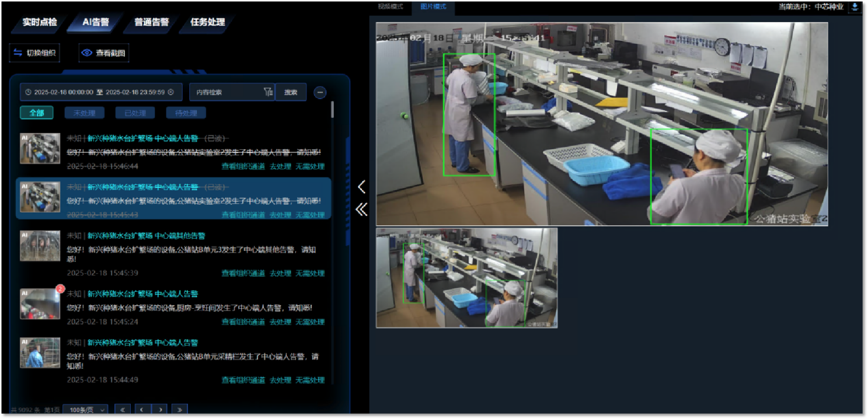This screenshot has width=868, height=419.
Task: Select the AI告警 tab
Action: click(95, 22)
